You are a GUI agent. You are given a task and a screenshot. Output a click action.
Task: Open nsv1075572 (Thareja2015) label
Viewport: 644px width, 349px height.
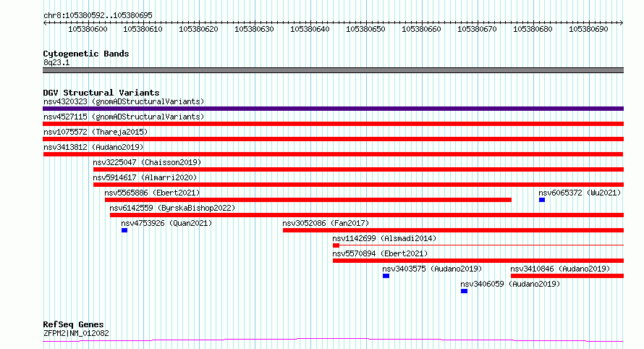pyautogui.click(x=96, y=132)
